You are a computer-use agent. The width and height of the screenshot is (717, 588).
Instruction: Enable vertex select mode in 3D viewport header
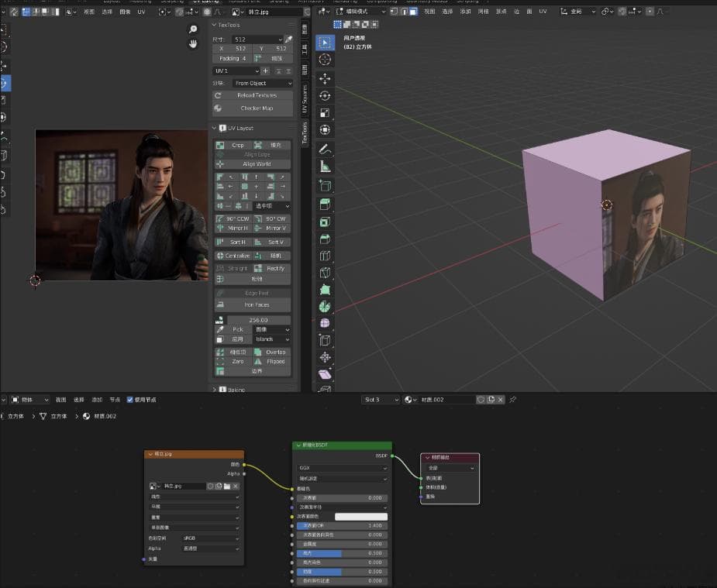point(395,12)
